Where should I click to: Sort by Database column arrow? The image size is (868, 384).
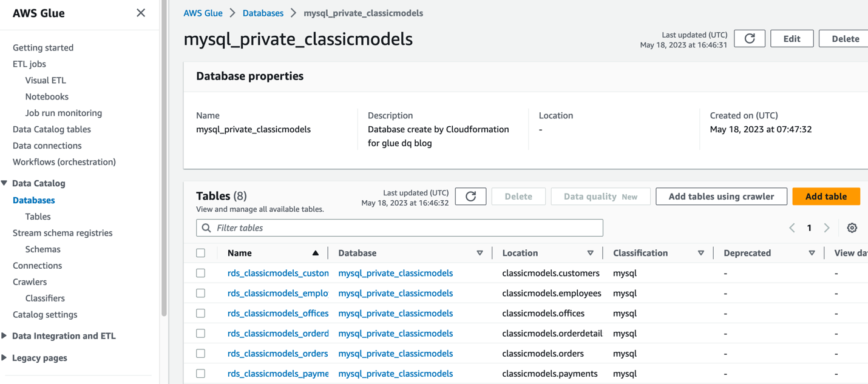coord(480,253)
